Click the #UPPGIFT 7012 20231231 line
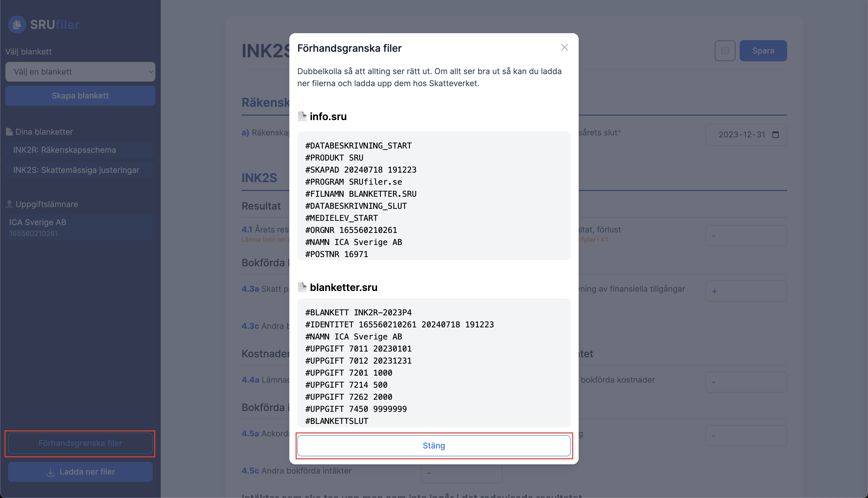868x498 pixels. [358, 361]
